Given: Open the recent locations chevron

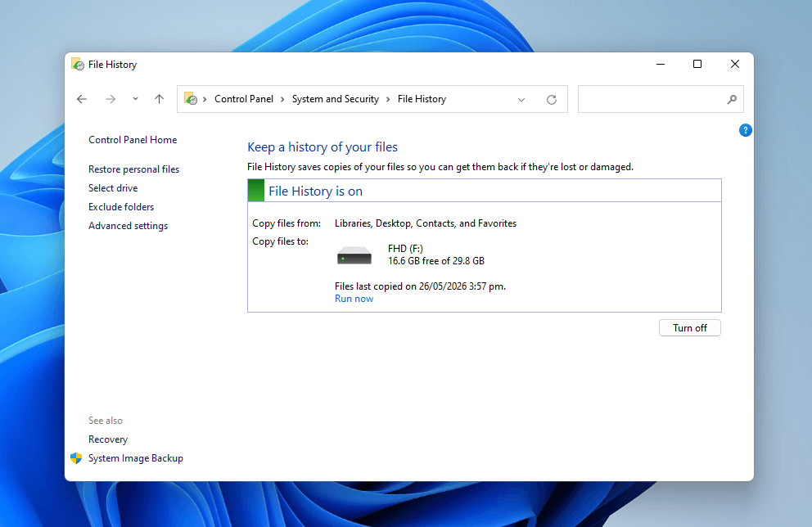Looking at the screenshot, I should pyautogui.click(x=135, y=98).
